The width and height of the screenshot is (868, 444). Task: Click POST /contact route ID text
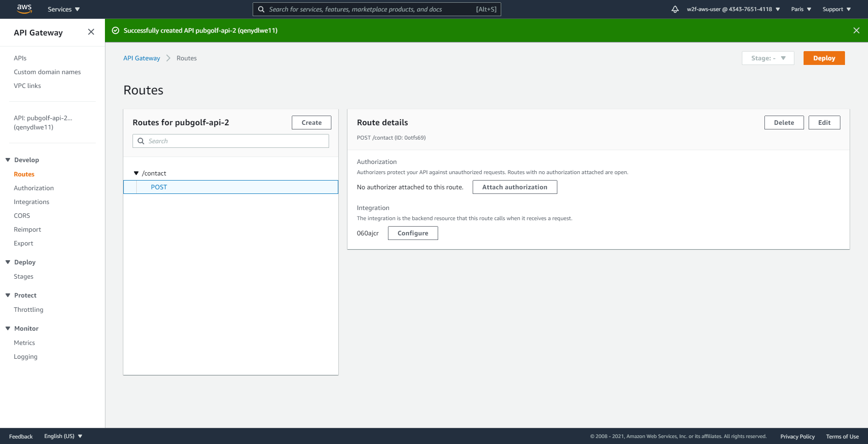pyautogui.click(x=391, y=138)
